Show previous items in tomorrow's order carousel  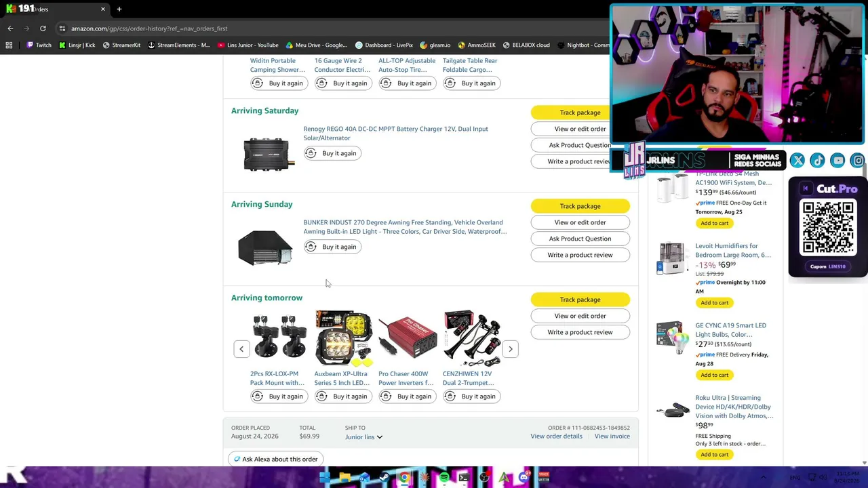[241, 349]
